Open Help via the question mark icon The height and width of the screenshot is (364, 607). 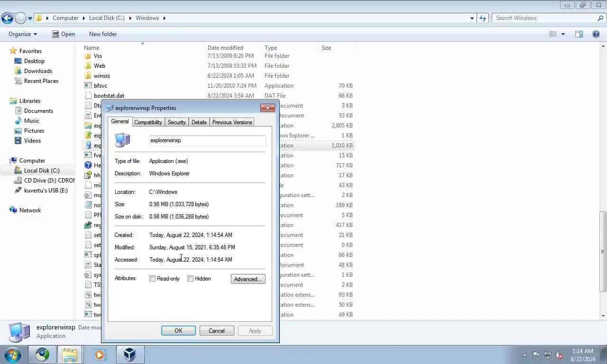pos(596,34)
